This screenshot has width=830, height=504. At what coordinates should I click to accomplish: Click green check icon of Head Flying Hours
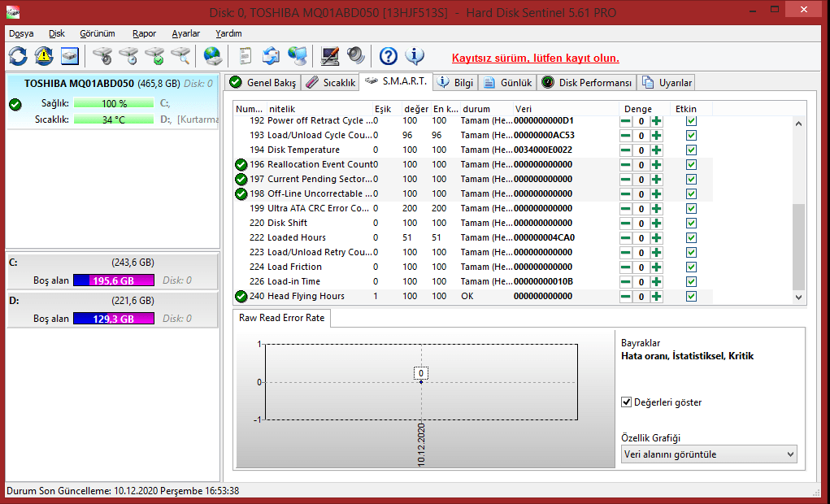click(241, 297)
